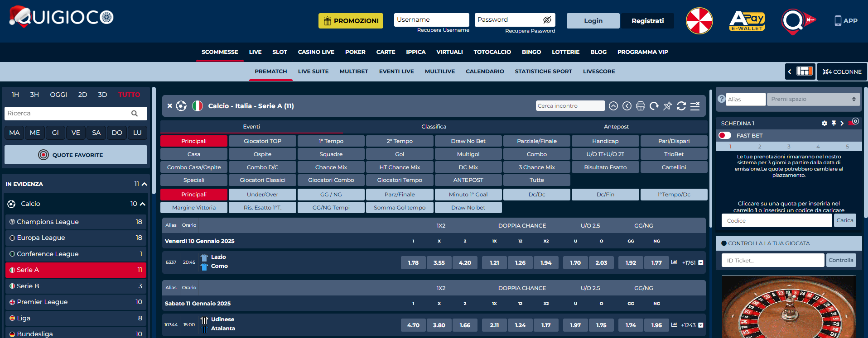Open the A-Pay e-wallet icon

pyautogui.click(x=747, y=21)
